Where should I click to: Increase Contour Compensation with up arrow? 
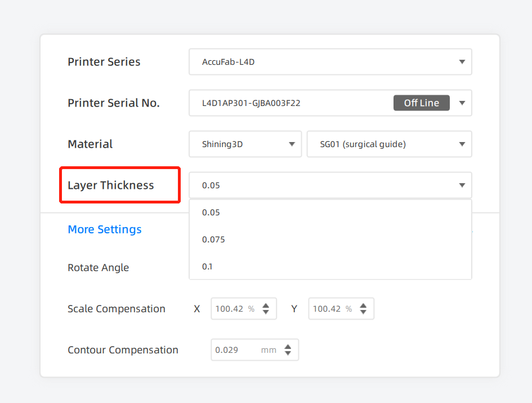tap(288, 347)
